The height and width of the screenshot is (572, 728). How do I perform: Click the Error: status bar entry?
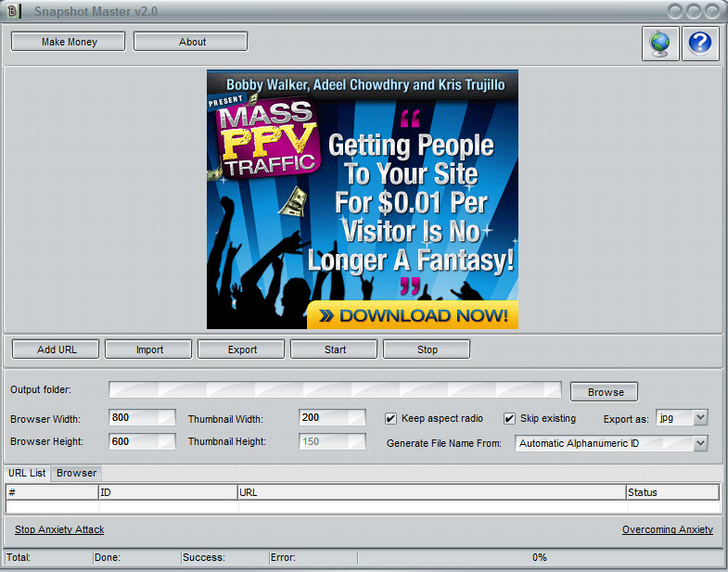coord(313,557)
